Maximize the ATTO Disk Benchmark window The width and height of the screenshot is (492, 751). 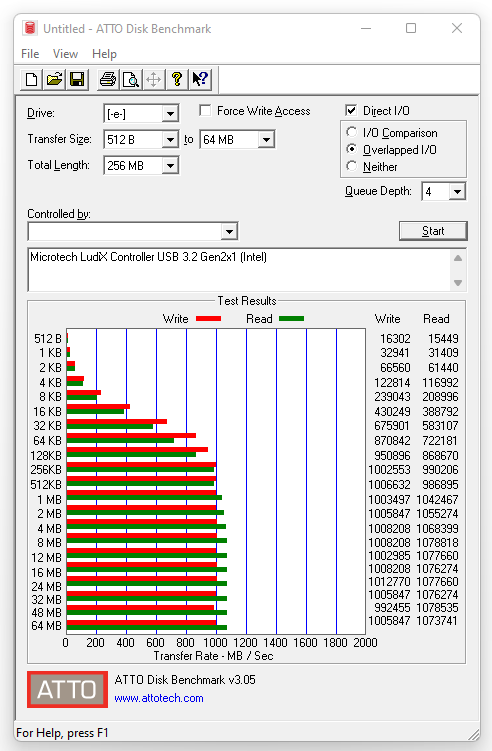[x=411, y=28]
